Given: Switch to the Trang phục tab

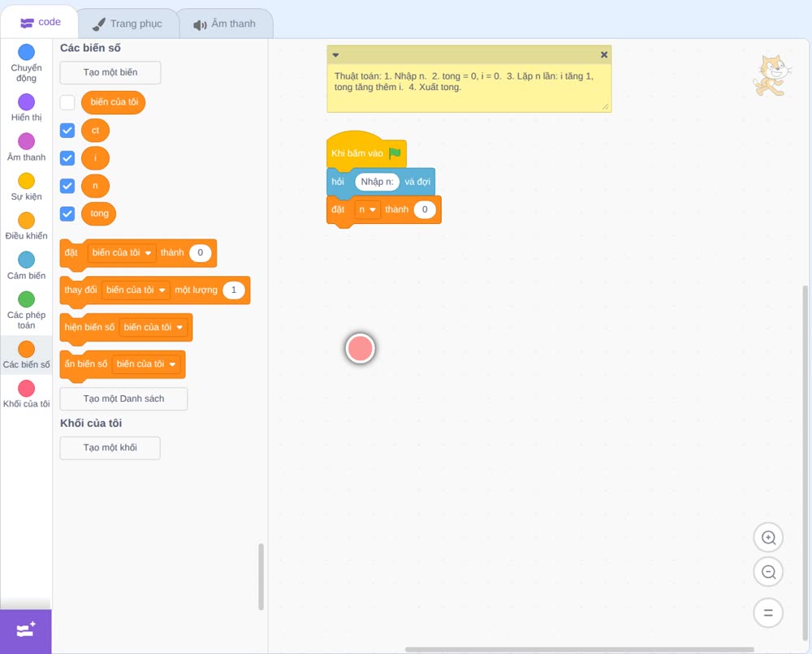Looking at the screenshot, I should pyautogui.click(x=127, y=24).
